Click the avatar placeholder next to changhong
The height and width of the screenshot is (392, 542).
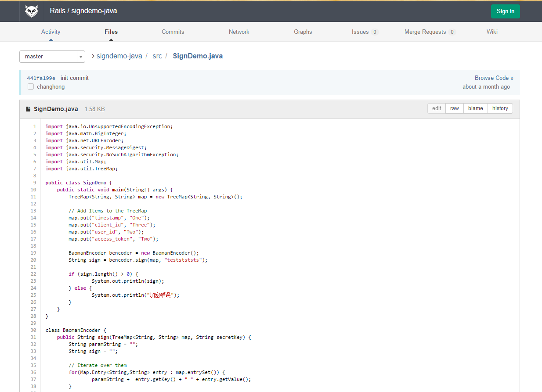point(31,86)
